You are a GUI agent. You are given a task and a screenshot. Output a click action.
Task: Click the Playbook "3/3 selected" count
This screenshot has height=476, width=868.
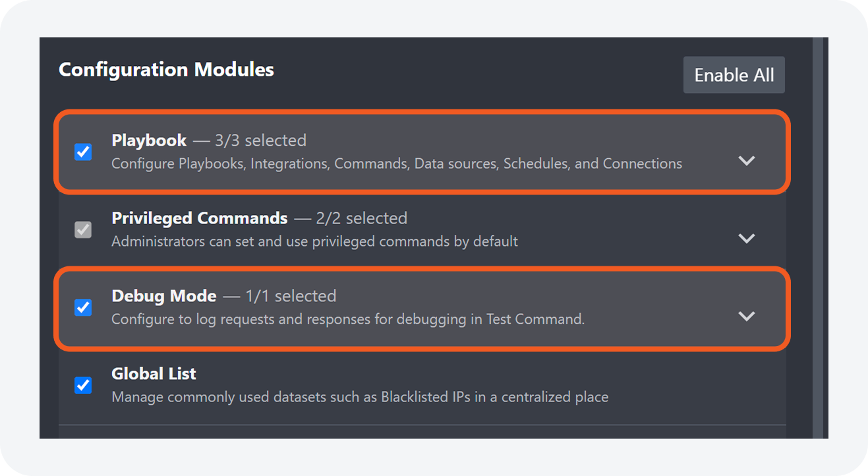[260, 140]
